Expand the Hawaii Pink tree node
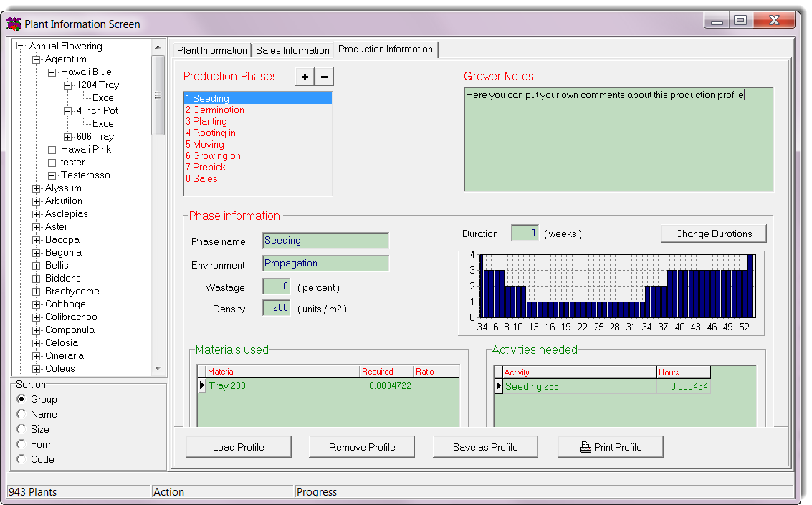 (x=52, y=150)
